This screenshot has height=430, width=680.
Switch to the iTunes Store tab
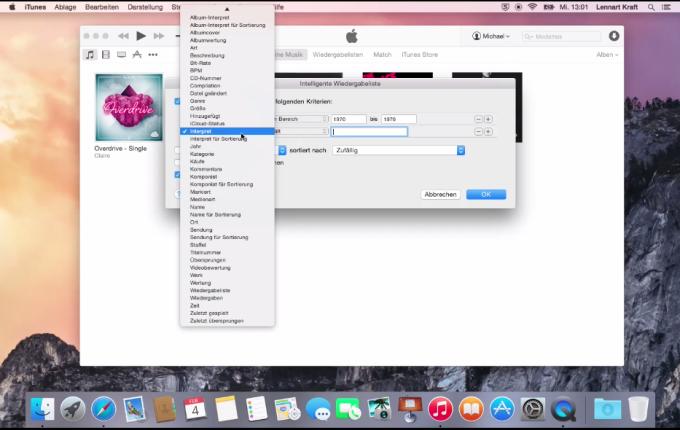pyautogui.click(x=419, y=55)
